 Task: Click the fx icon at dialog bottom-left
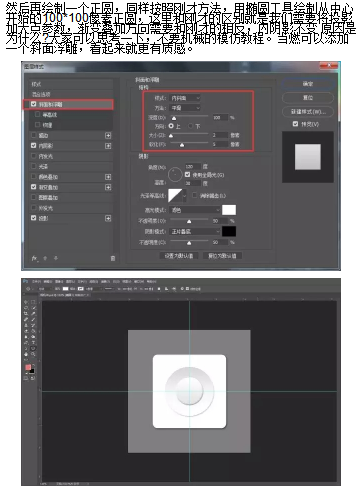[34, 258]
